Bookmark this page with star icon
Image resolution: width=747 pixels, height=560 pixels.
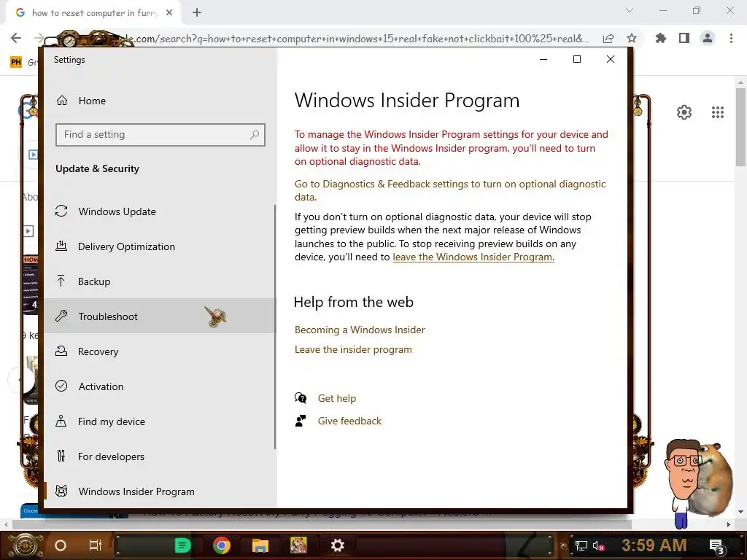[632, 38]
